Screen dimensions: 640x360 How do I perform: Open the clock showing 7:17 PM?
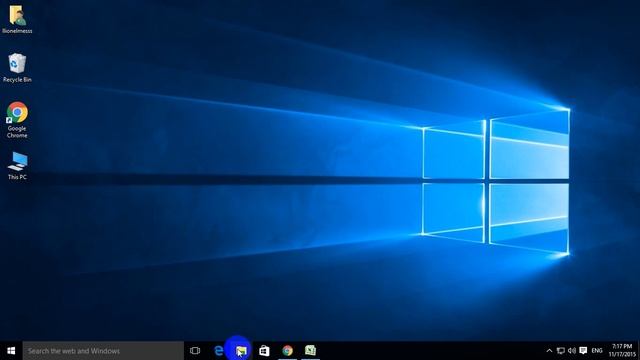point(622,351)
